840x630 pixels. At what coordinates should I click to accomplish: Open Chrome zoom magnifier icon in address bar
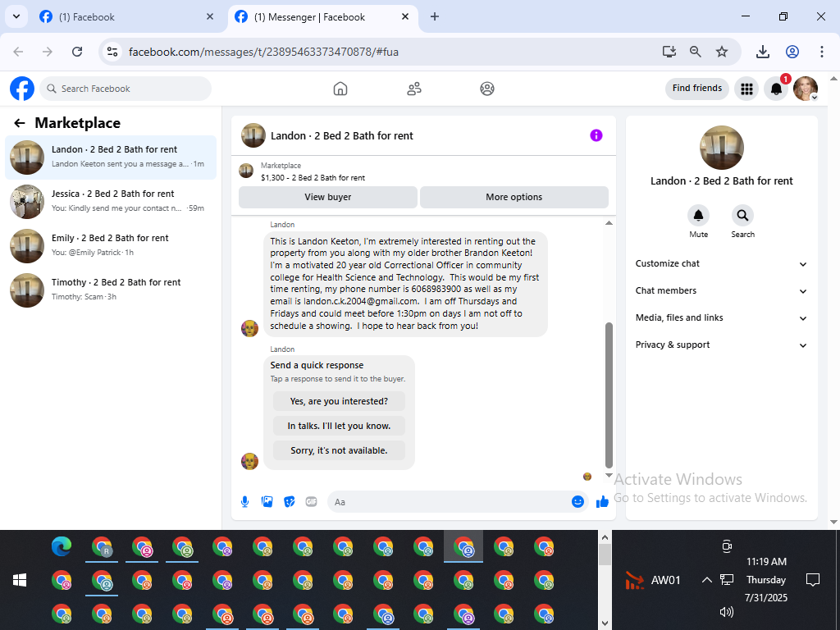click(696, 52)
